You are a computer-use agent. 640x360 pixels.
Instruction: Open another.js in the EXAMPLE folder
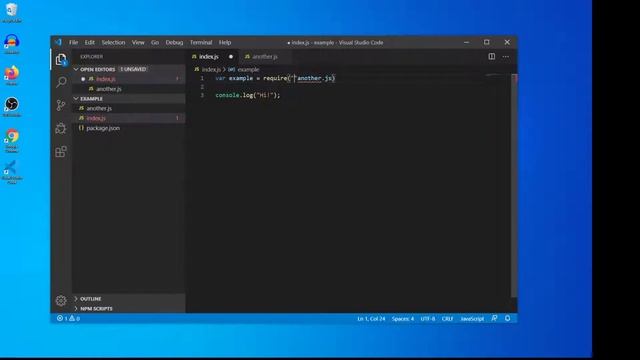pos(129,109)
